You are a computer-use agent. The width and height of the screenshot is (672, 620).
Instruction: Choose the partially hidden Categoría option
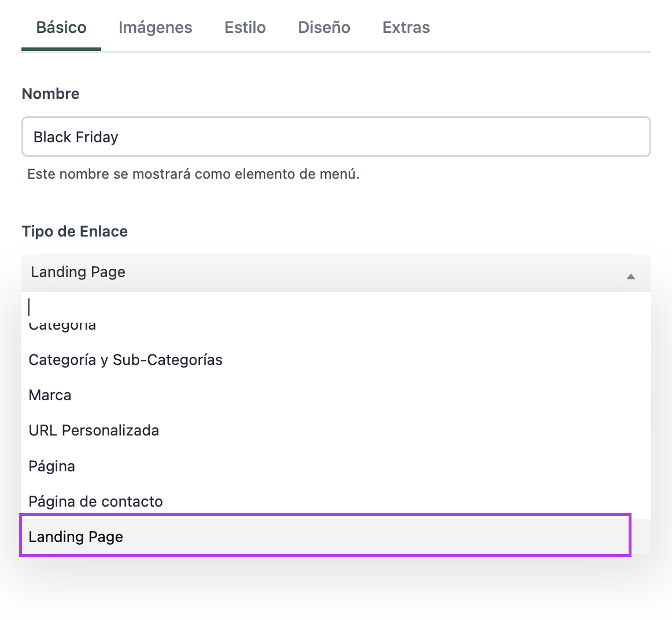pos(62,326)
